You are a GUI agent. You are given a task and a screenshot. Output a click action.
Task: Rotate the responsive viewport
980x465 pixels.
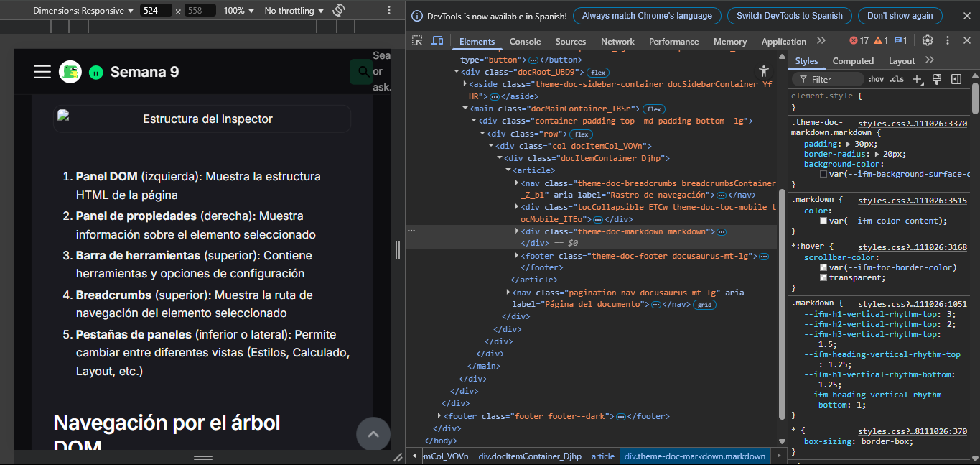tap(337, 10)
